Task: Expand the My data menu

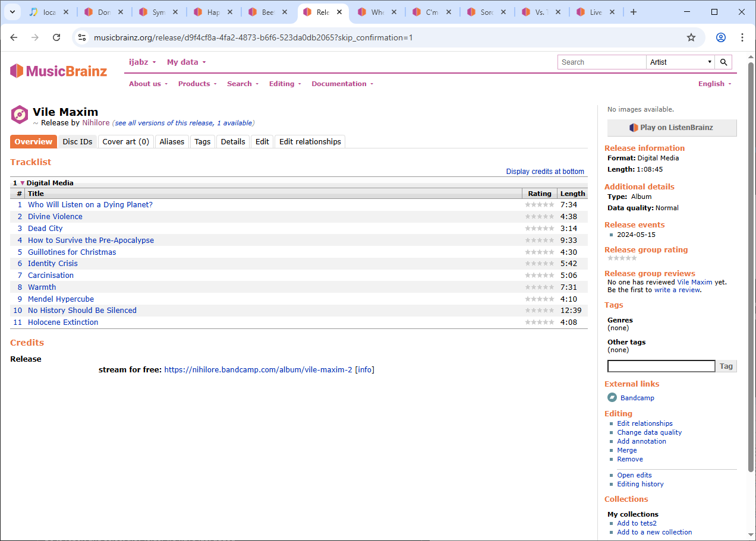Action: pos(186,62)
